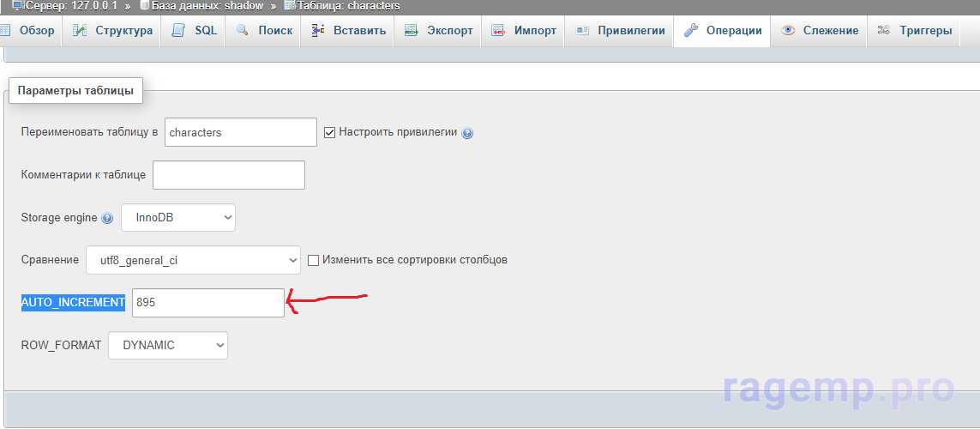This screenshot has height=429, width=980.
Task: Click the Export tab icon
Action: (x=411, y=31)
